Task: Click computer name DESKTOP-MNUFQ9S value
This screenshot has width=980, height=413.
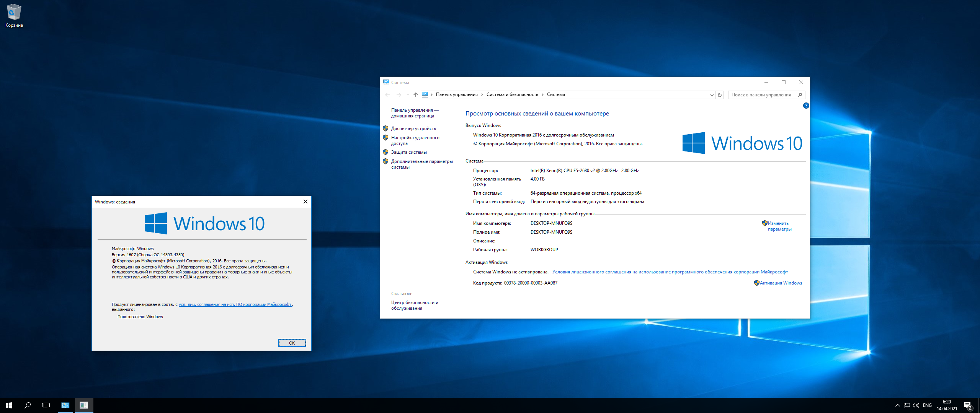Action: 551,223
